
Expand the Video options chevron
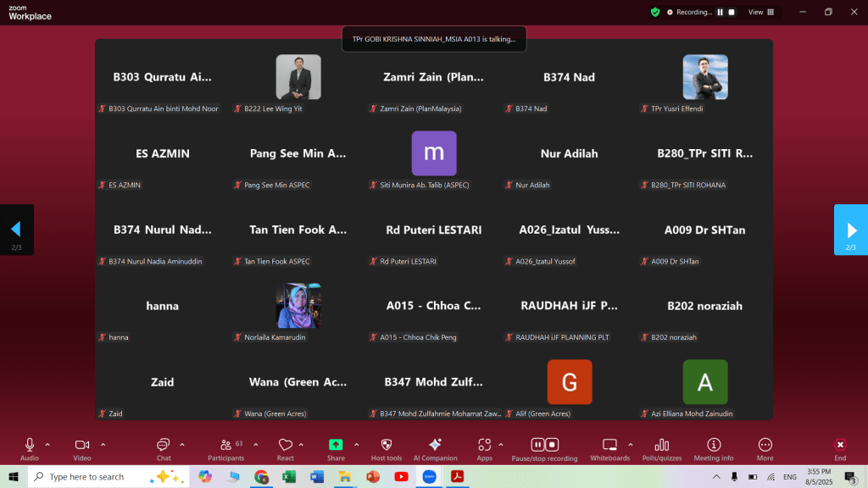pyautogui.click(x=103, y=444)
